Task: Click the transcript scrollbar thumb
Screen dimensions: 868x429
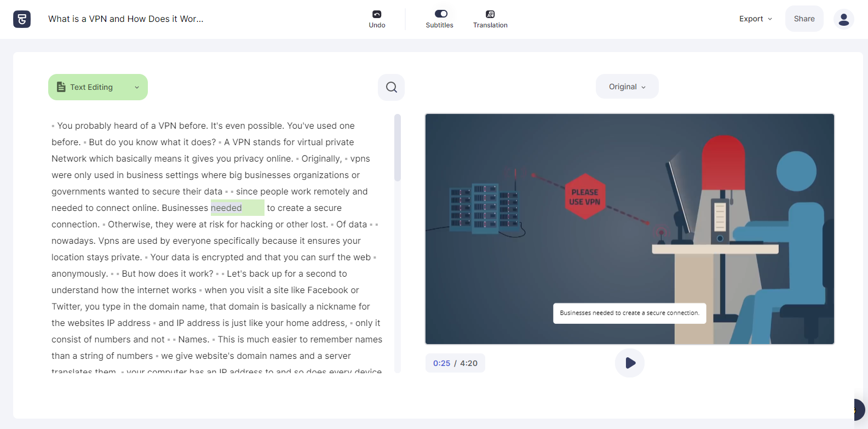Action: pyautogui.click(x=398, y=147)
